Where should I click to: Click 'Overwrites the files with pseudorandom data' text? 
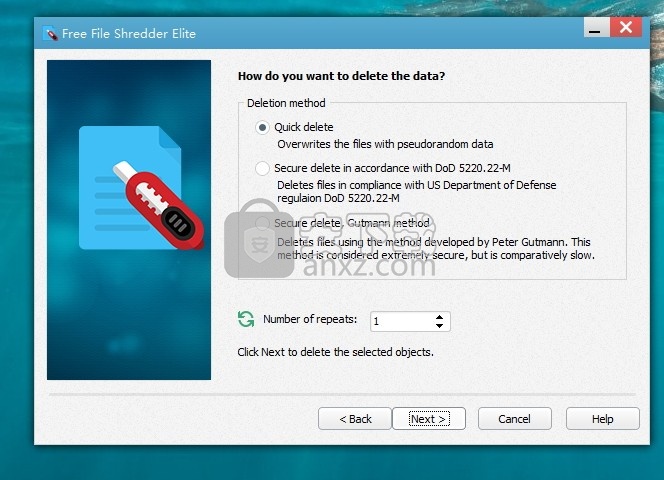click(x=385, y=144)
